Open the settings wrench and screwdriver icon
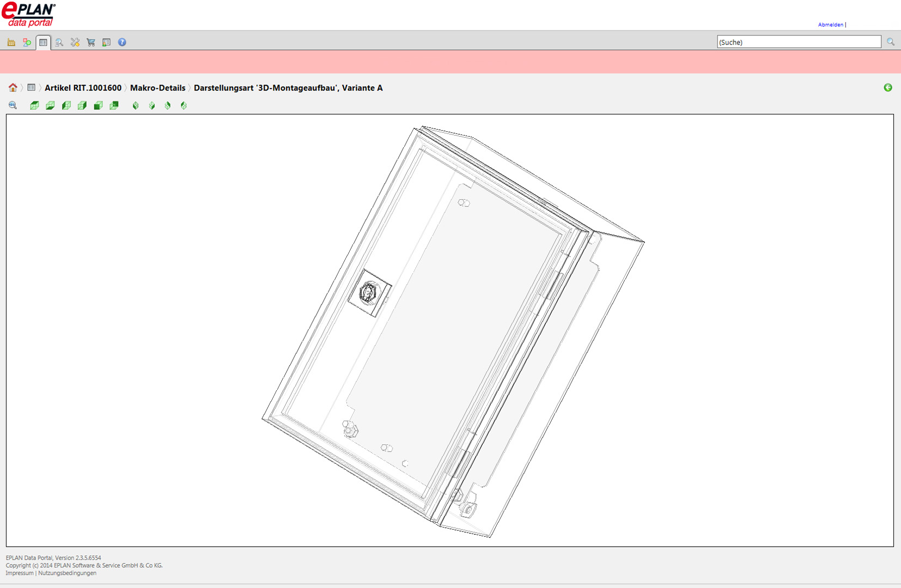Image resolution: width=901 pixels, height=588 pixels. [75, 42]
